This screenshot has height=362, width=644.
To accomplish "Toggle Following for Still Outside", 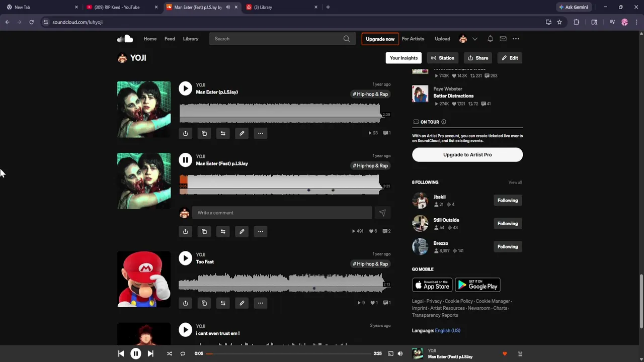I will click(x=508, y=224).
